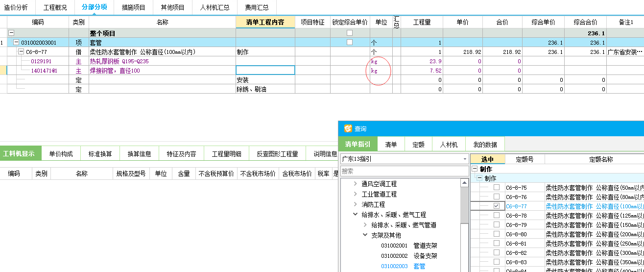Expand 通风空调工程 tree node

click(355, 184)
